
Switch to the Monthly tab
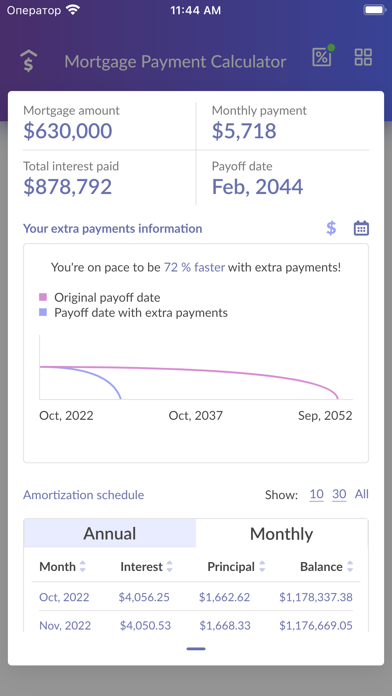click(x=281, y=533)
